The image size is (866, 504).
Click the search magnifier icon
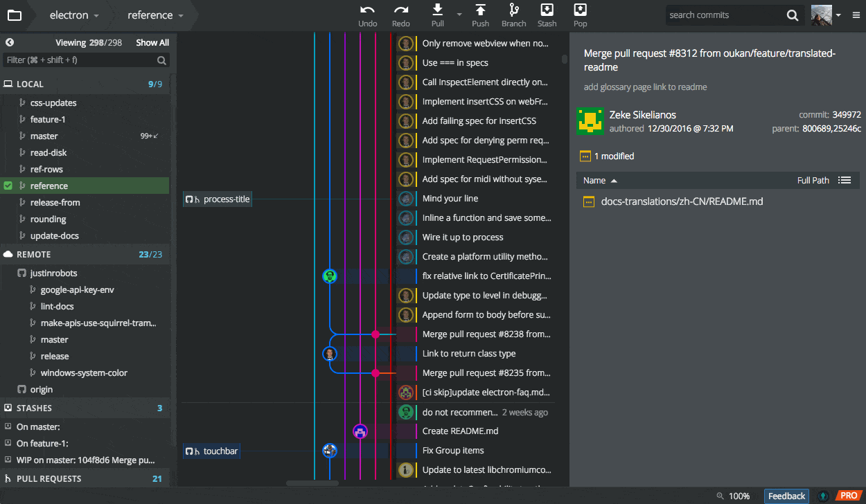(x=793, y=15)
